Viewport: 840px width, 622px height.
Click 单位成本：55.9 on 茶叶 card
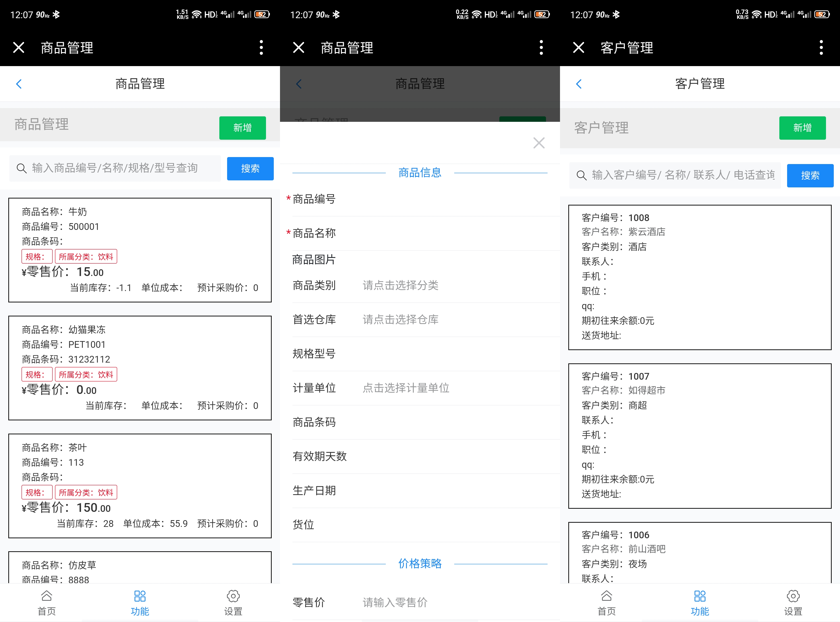pos(155,524)
